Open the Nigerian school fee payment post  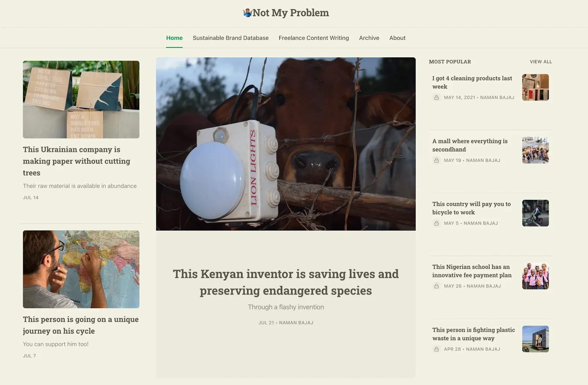pos(472,271)
